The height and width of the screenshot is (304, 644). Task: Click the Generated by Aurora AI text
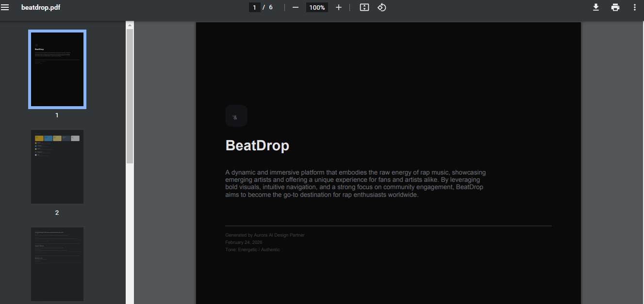pyautogui.click(x=265, y=235)
